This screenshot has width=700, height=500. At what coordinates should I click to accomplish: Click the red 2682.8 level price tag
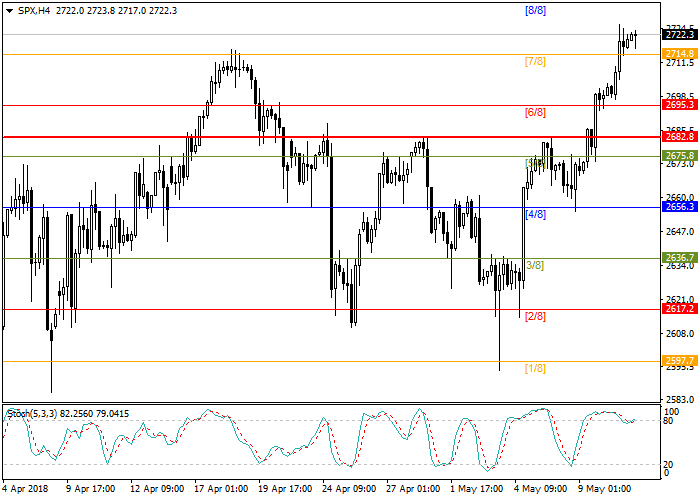[x=679, y=137]
